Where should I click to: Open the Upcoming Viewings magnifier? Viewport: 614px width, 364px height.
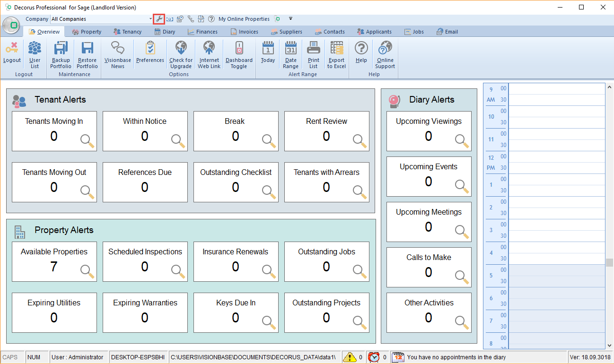click(462, 141)
